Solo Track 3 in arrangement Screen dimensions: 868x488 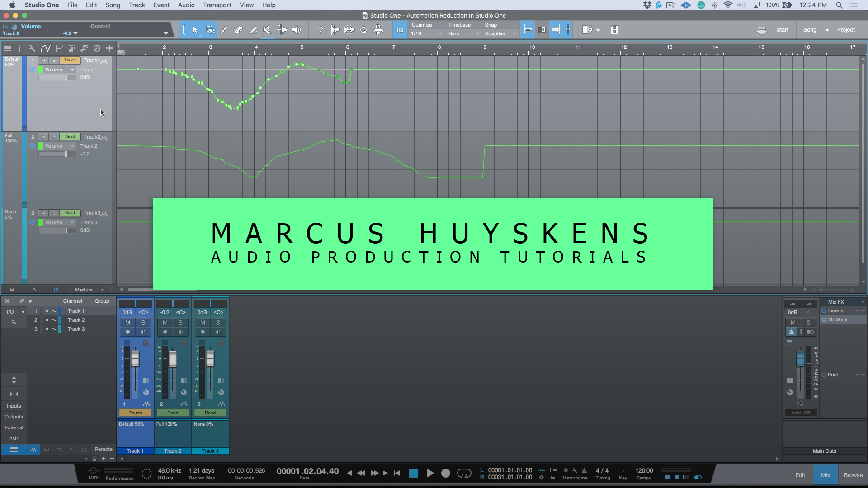pos(54,213)
